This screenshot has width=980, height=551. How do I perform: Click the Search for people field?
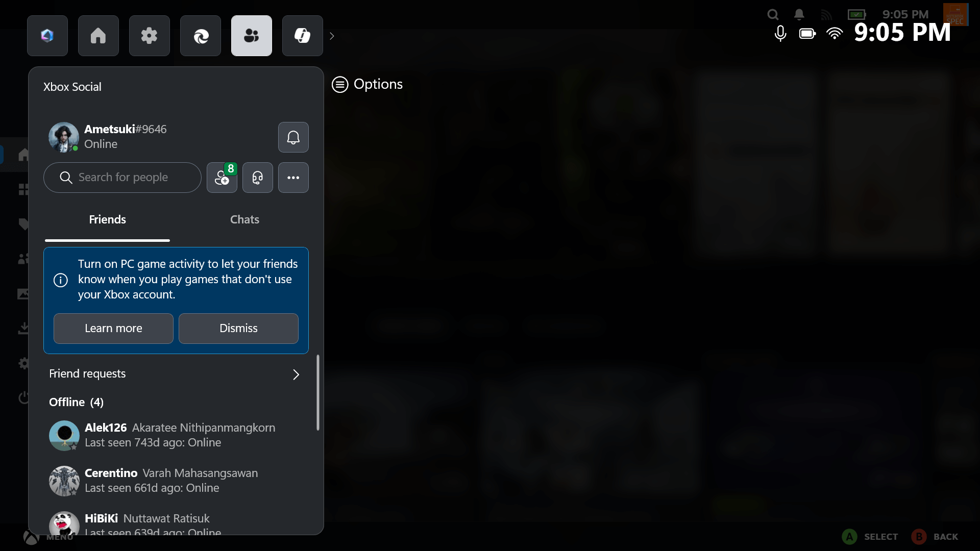coord(122,178)
